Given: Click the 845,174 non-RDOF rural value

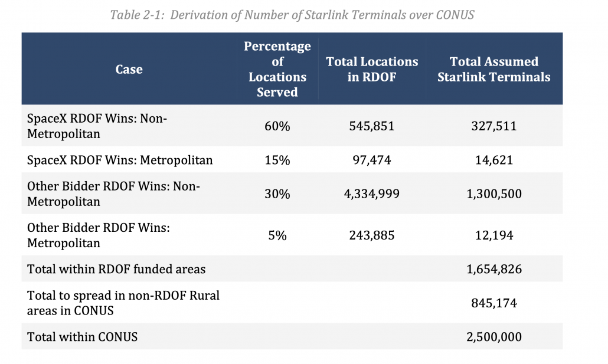Looking at the screenshot, I should click(494, 303).
